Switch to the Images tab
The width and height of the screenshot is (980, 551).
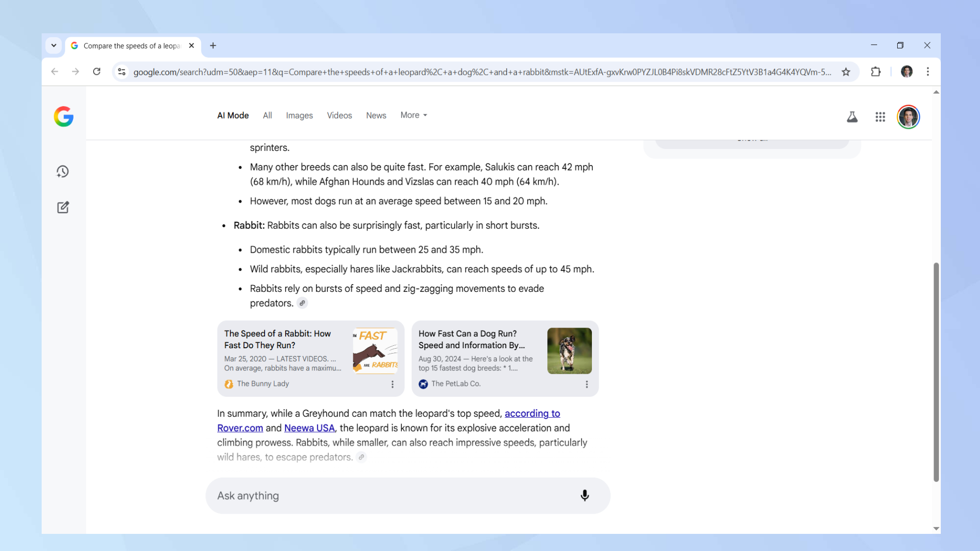click(299, 116)
